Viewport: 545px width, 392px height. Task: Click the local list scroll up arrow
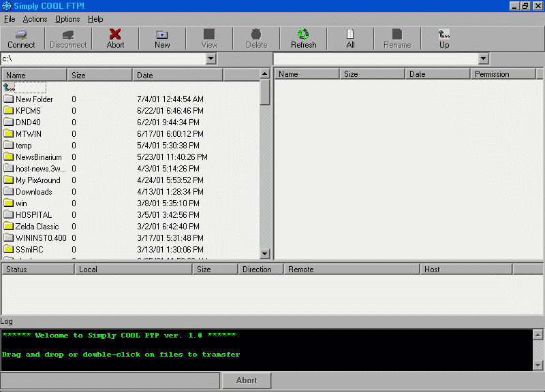click(265, 73)
